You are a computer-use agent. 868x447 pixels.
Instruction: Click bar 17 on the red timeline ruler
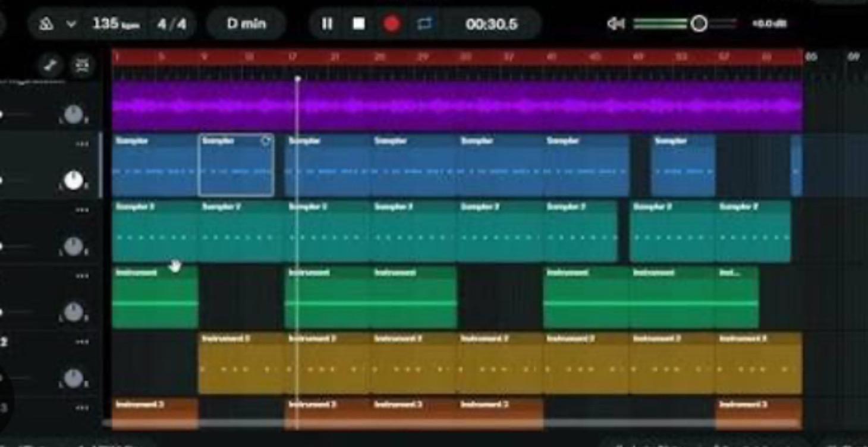pyautogui.click(x=293, y=56)
